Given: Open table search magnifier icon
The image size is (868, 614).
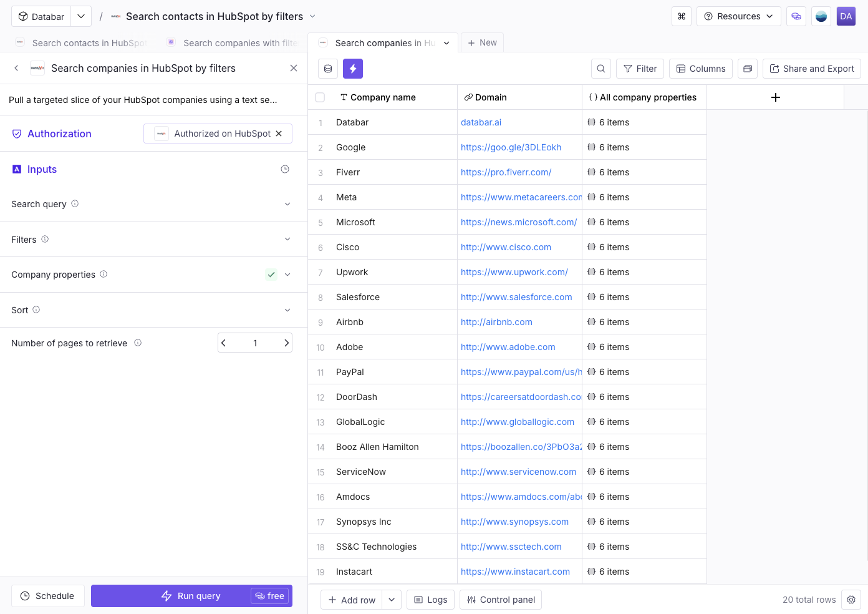Looking at the screenshot, I should [x=600, y=69].
